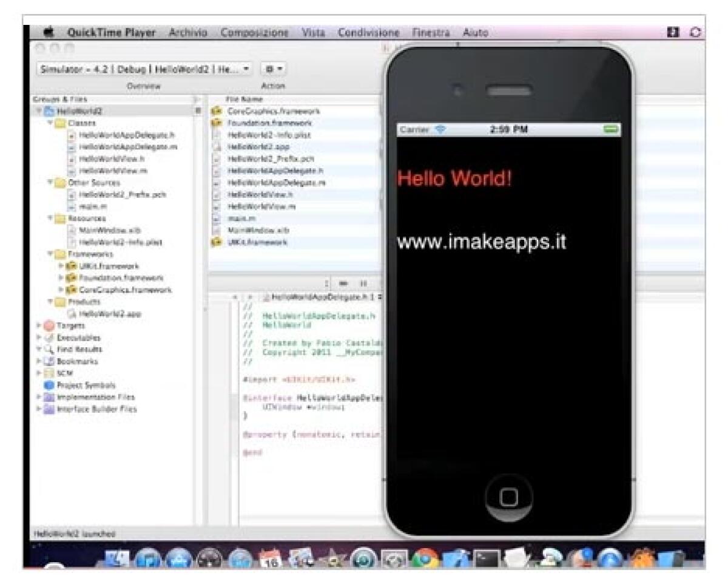Open the Vista menu
Viewport: 728px width, 584px height.
314,33
